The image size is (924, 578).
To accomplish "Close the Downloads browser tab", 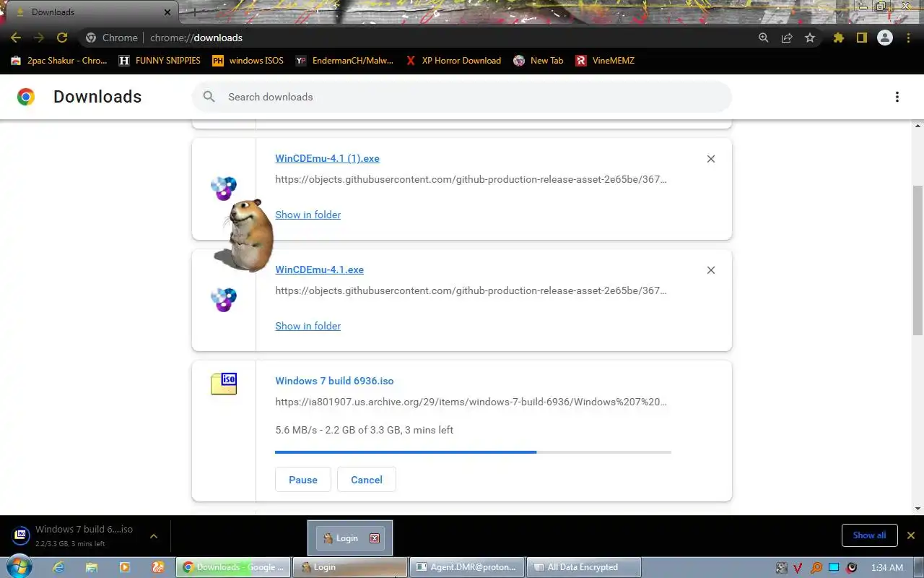I will point(167,12).
